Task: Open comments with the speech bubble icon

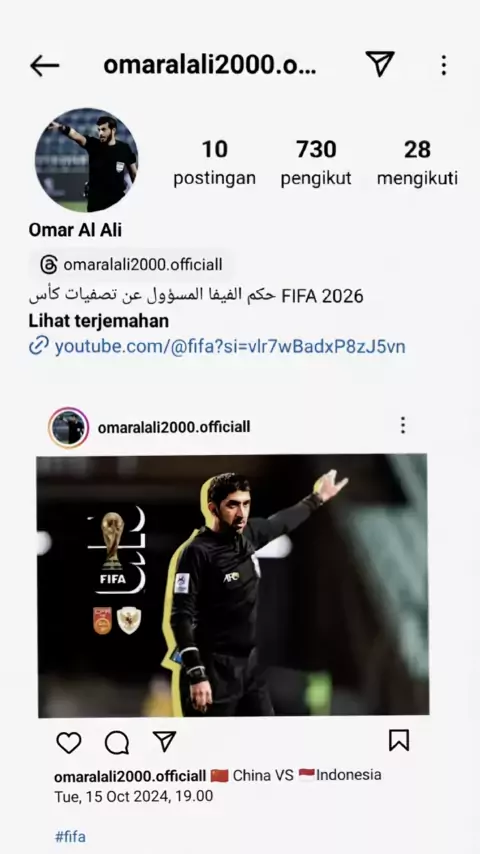Action: [x=117, y=742]
